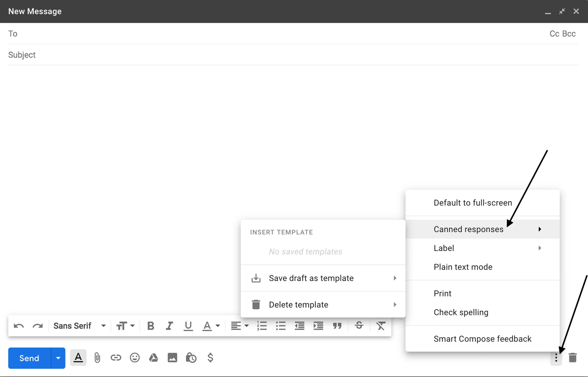Image resolution: width=588 pixels, height=377 pixels.
Task: Send money using the dollar sign icon
Action: 210,358
